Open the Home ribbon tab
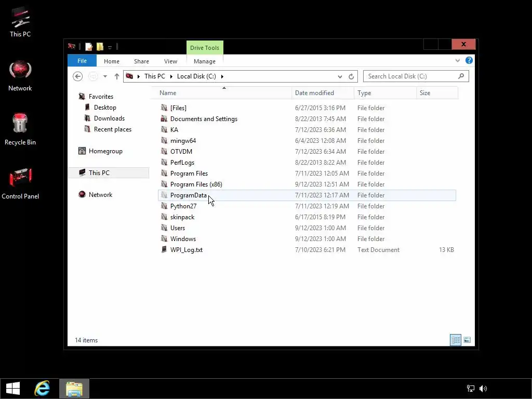This screenshot has width=532, height=399. tap(112, 61)
